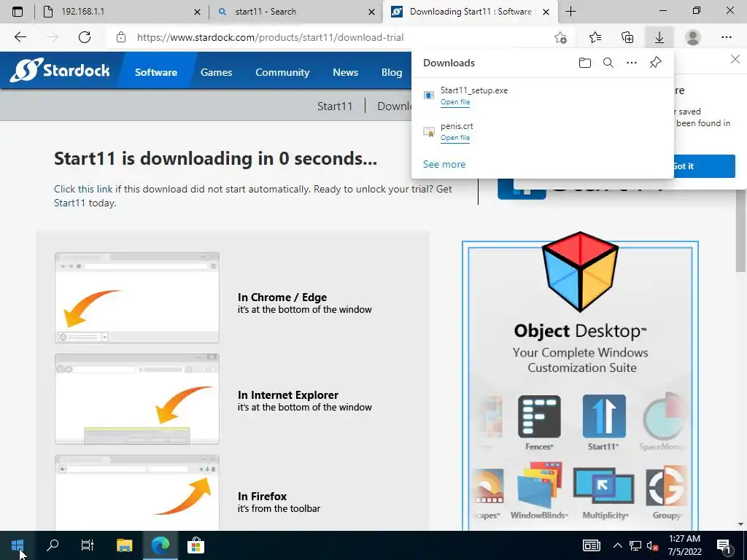Open the notification center icon
This screenshot has width=747, height=560.
pyautogui.click(x=724, y=547)
